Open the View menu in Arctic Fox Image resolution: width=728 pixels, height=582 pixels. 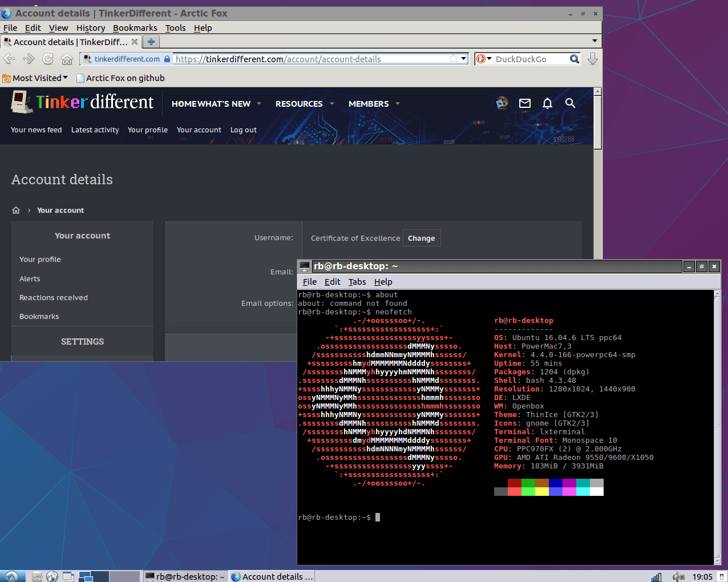coord(58,27)
